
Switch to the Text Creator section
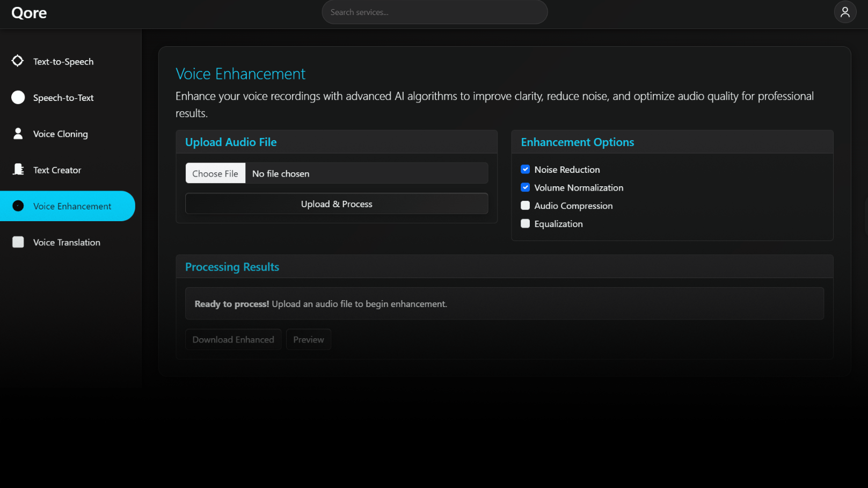point(57,170)
